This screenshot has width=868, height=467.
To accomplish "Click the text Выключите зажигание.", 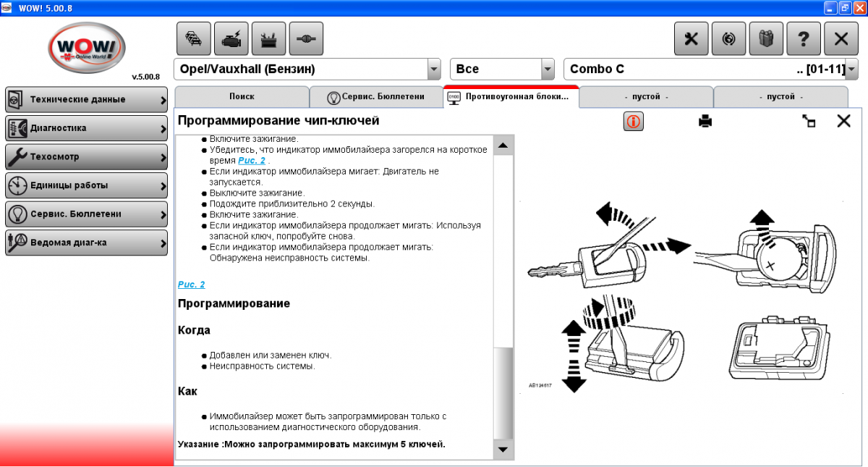I will point(258,193).
